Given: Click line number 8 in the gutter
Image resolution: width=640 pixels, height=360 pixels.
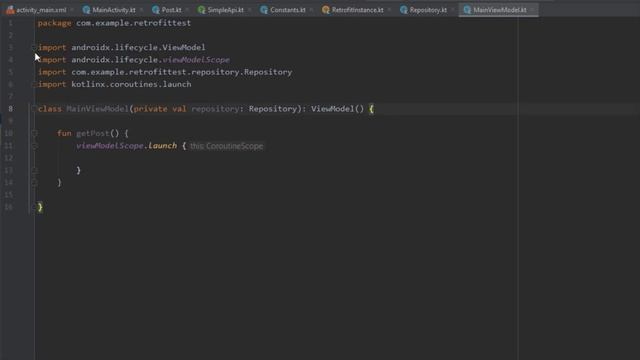Looking at the screenshot, I should coord(11,109).
